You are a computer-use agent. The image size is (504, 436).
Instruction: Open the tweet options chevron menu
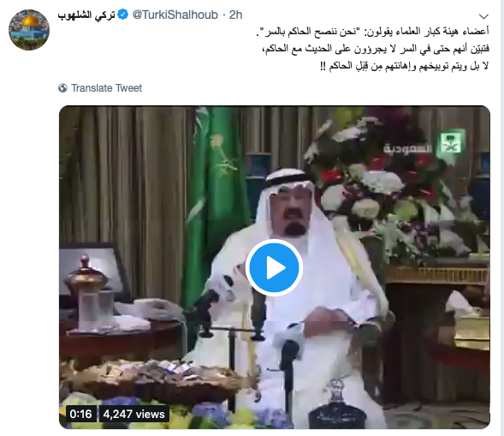tap(483, 16)
